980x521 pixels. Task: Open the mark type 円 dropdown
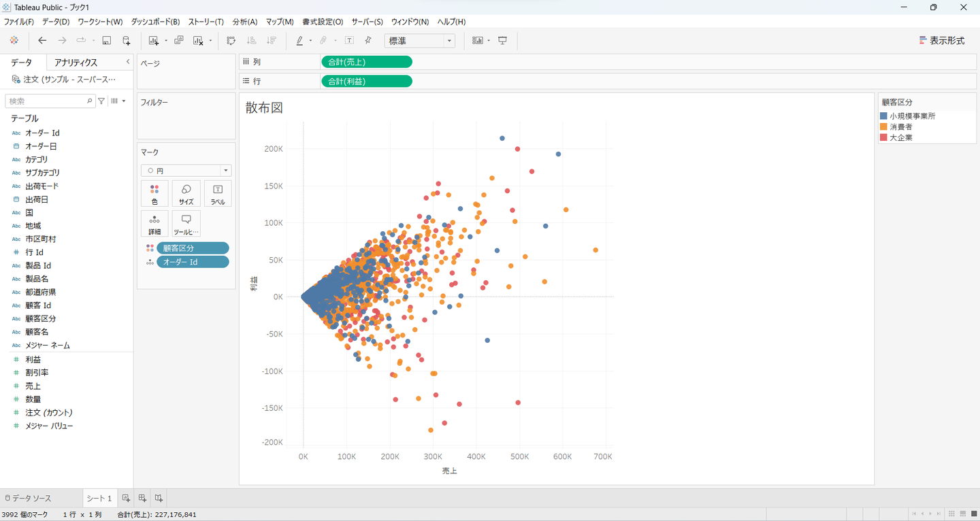[x=186, y=171]
